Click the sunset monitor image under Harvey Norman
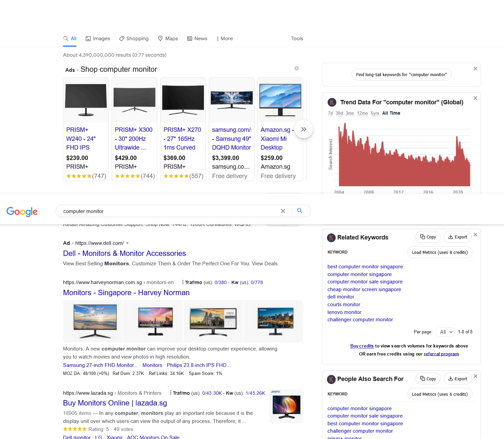504x439 pixels. [x=93, y=321]
